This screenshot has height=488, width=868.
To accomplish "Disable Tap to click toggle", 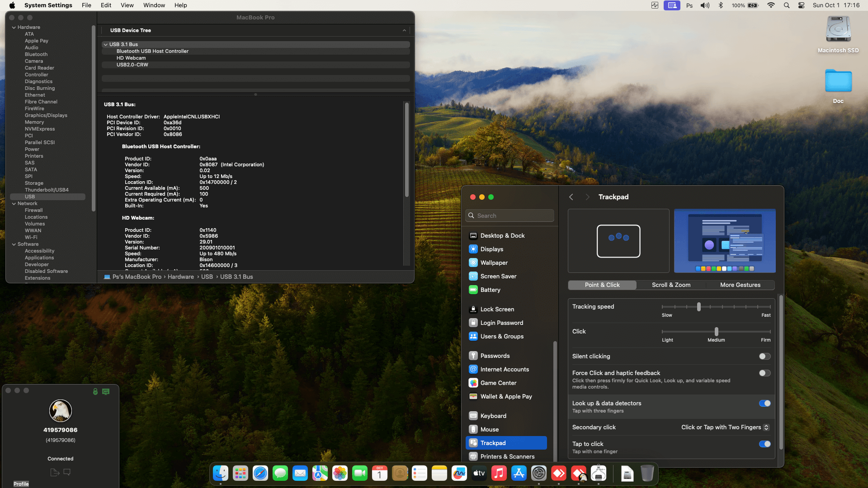I will (764, 444).
